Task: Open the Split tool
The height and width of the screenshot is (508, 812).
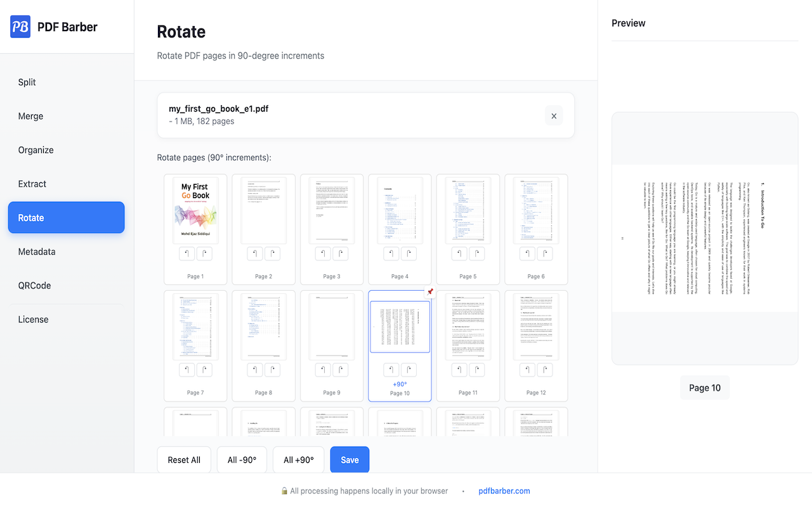Action: (x=66, y=82)
